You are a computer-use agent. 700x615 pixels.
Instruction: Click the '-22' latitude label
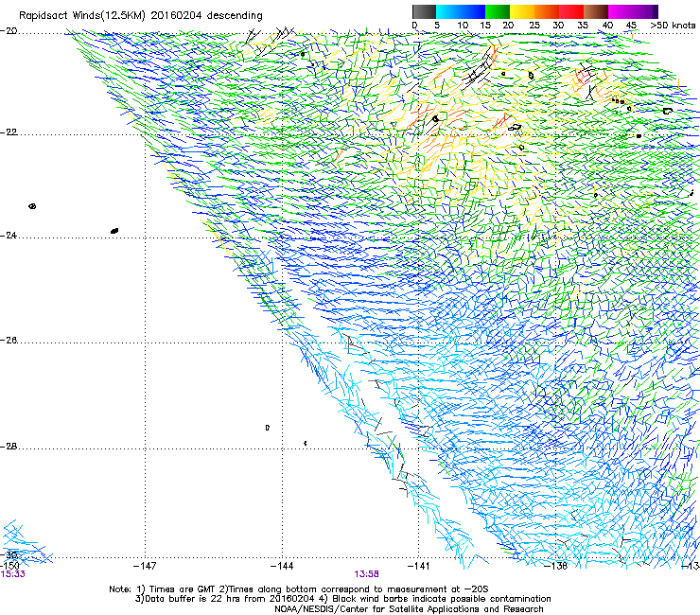tap(9, 132)
